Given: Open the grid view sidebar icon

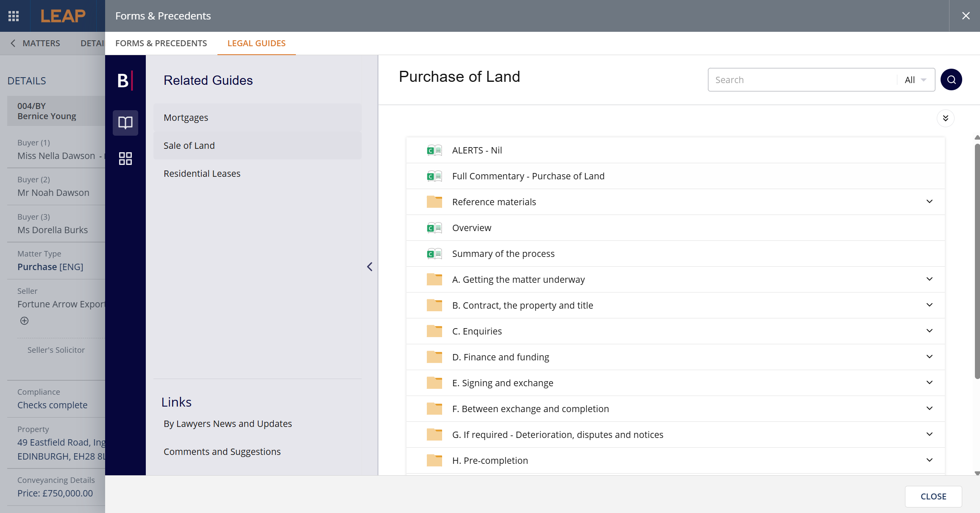Looking at the screenshot, I should click(x=125, y=159).
